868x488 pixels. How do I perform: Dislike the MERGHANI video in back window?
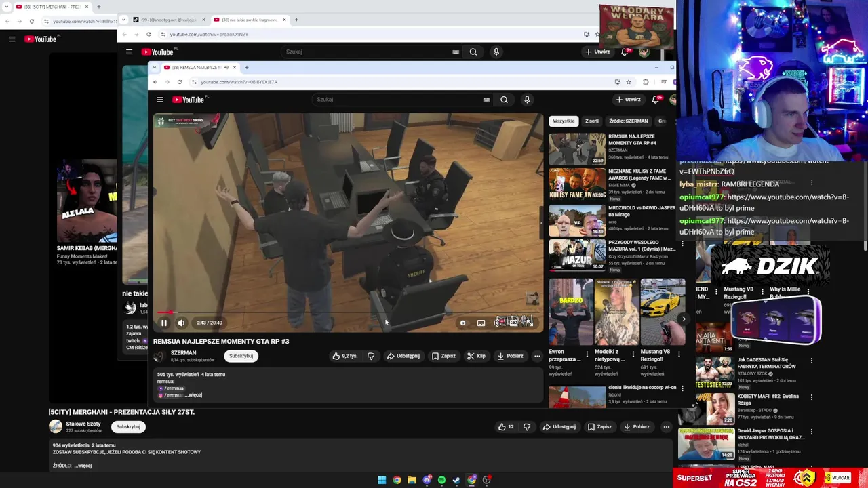tap(527, 427)
